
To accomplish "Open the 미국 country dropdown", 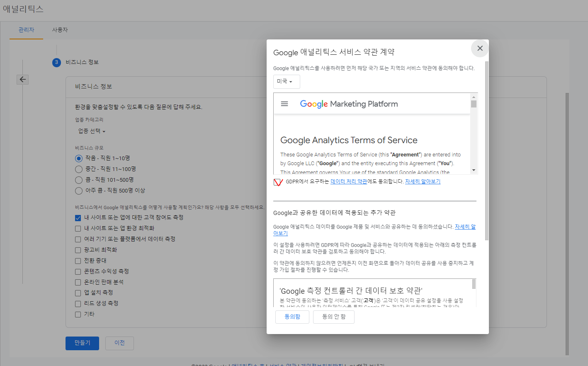I will click(287, 81).
